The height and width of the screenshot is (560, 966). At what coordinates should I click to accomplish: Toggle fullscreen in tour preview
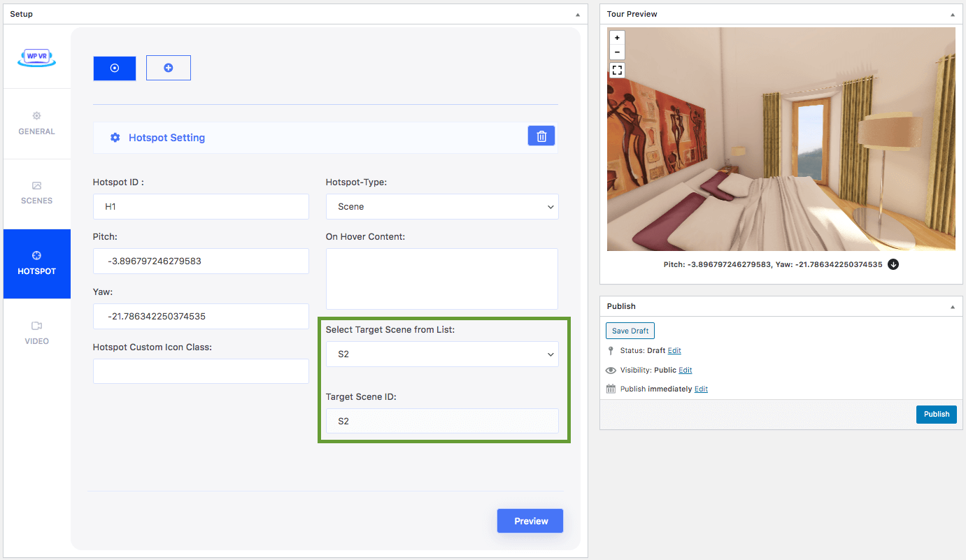pos(617,70)
